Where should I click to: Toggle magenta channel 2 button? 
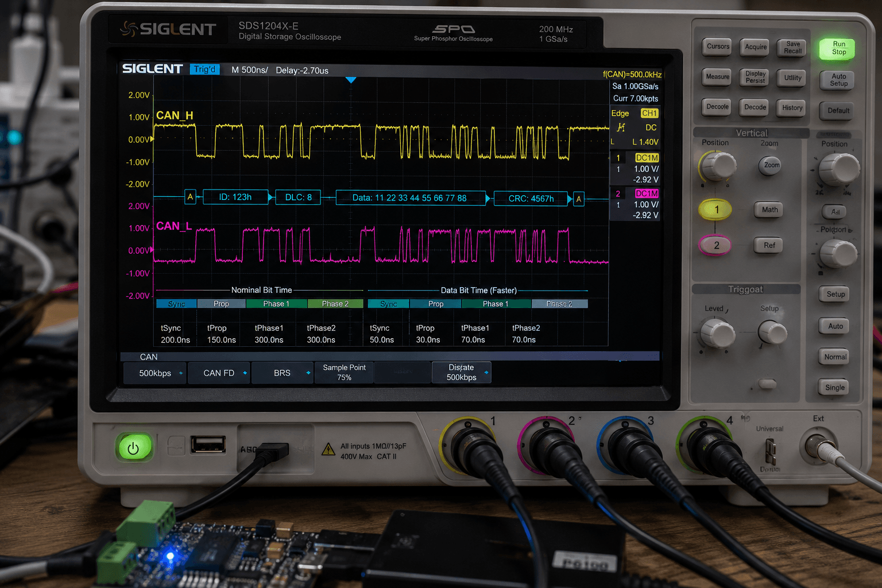pyautogui.click(x=715, y=245)
